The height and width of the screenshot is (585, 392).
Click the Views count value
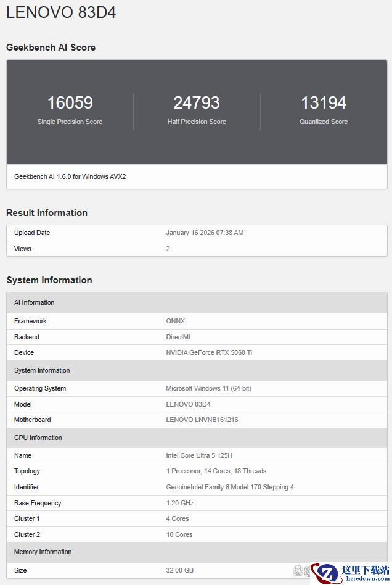point(168,249)
